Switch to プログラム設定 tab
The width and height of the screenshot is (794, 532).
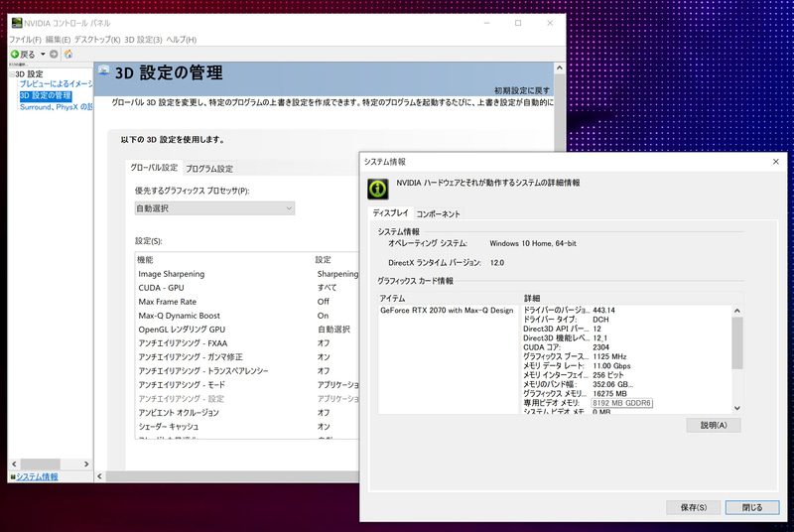click(209, 169)
